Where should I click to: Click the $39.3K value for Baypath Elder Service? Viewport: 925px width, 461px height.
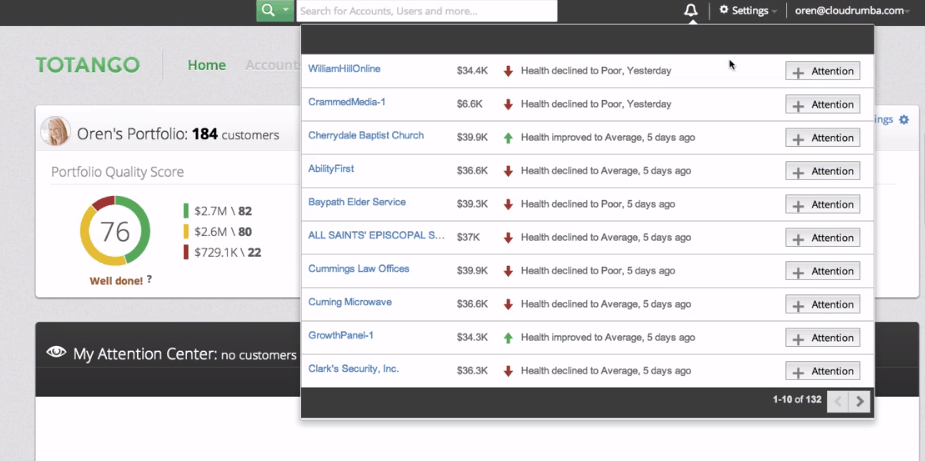click(x=472, y=204)
